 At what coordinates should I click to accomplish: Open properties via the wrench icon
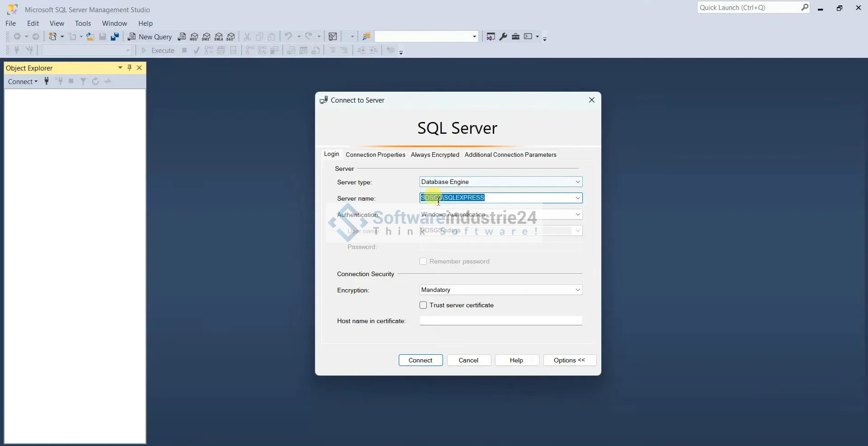503,37
